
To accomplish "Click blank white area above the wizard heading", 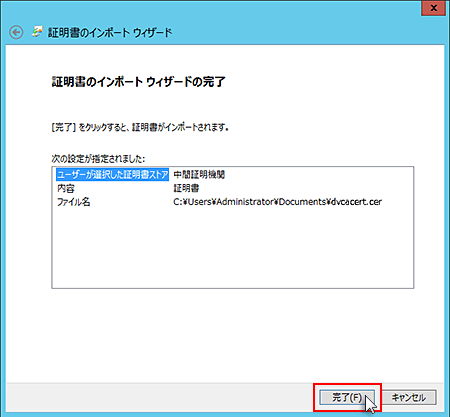I will point(233,60).
